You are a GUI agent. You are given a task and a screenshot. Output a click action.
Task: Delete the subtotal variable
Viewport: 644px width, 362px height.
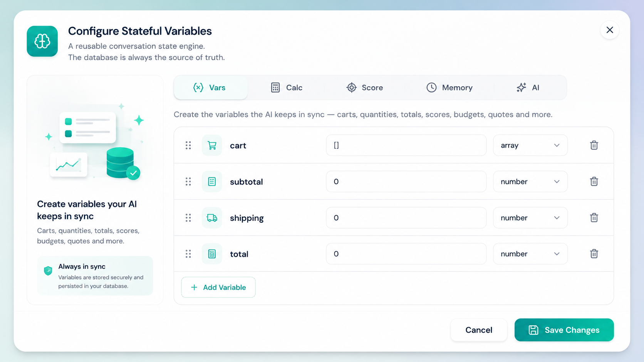(x=594, y=182)
